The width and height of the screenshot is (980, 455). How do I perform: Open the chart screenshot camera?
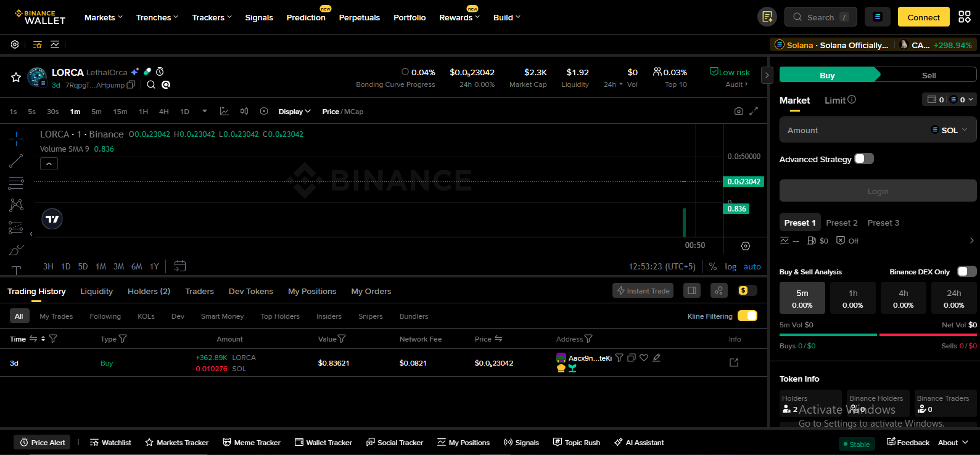coord(739,112)
